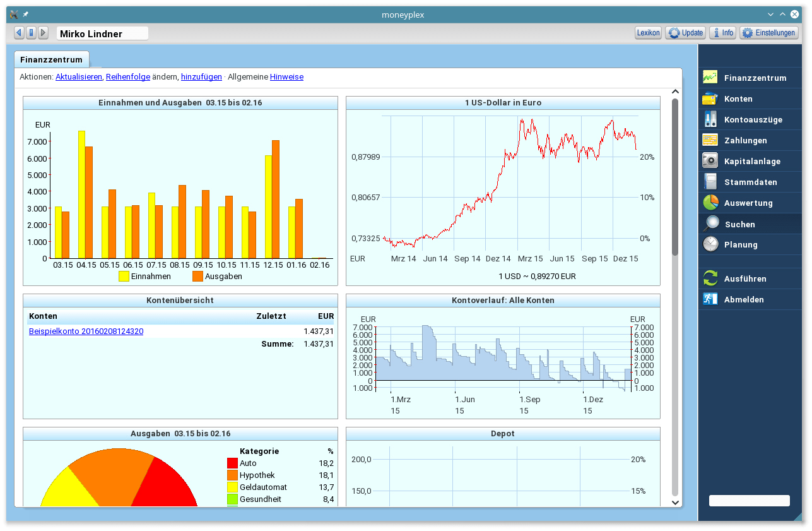This screenshot has width=812, height=531.
Task: Click the Lexikon toolbar button
Action: point(648,33)
